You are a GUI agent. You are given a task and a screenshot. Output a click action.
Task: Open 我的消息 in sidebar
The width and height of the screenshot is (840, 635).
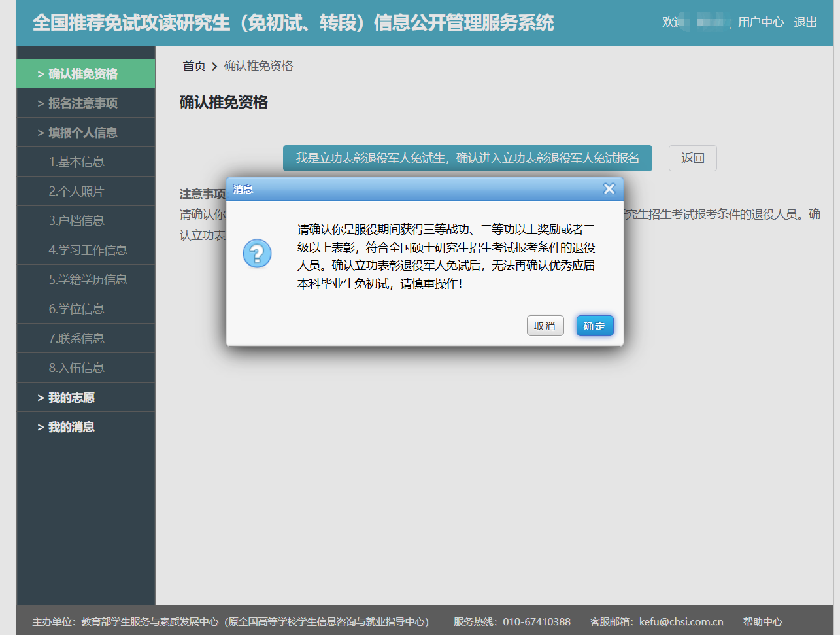coord(71,427)
